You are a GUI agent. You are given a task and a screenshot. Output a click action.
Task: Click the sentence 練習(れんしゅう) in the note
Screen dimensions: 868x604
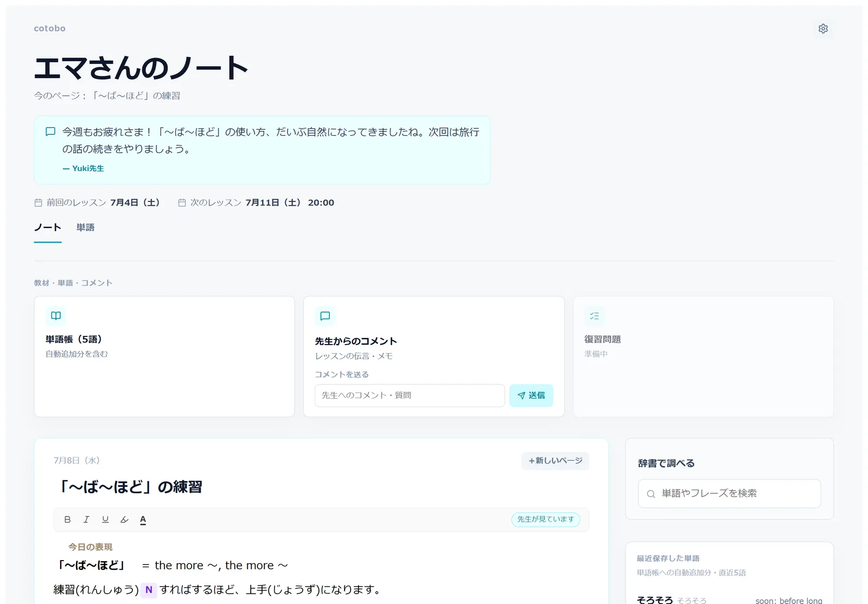tap(96, 590)
